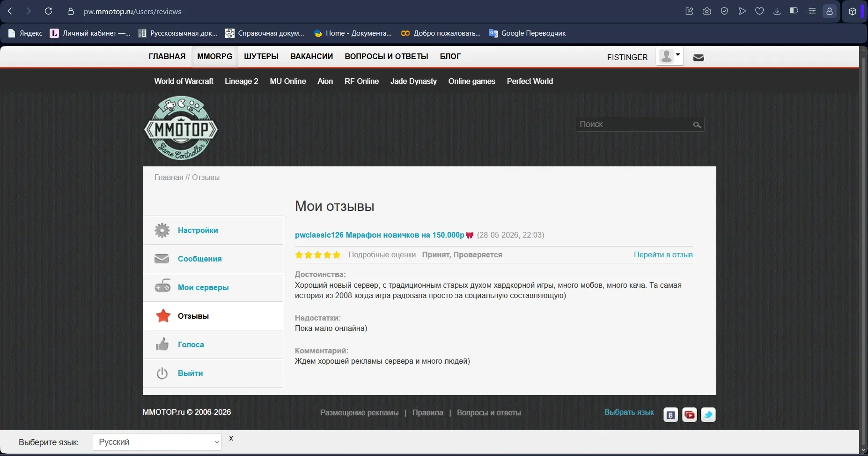Viewport: 868px width, 456px height.
Task: Open Мои серверы in the sidebar
Action: [x=203, y=287]
